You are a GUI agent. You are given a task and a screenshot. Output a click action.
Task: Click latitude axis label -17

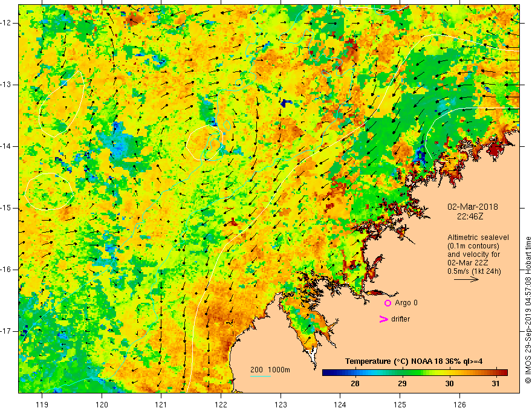pyautogui.click(x=6, y=331)
